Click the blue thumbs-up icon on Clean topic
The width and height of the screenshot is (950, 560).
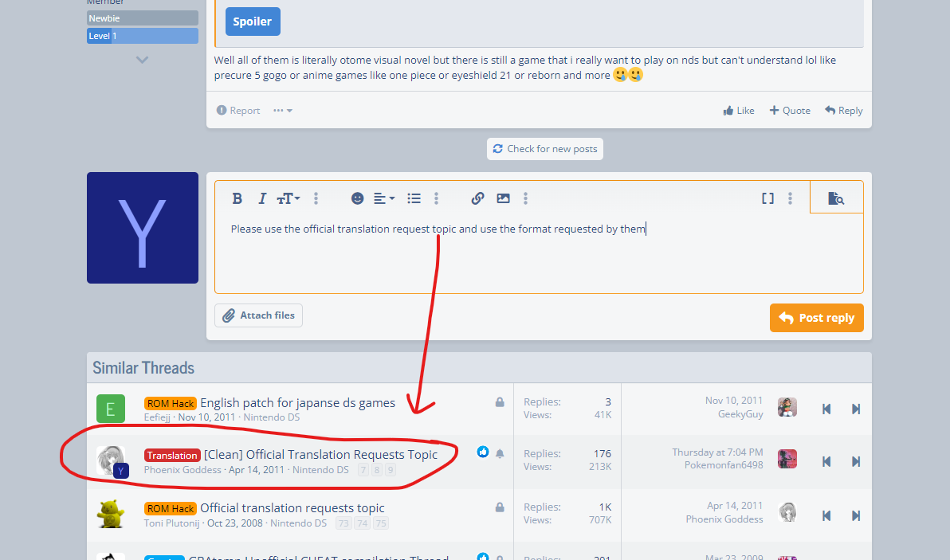click(x=483, y=452)
